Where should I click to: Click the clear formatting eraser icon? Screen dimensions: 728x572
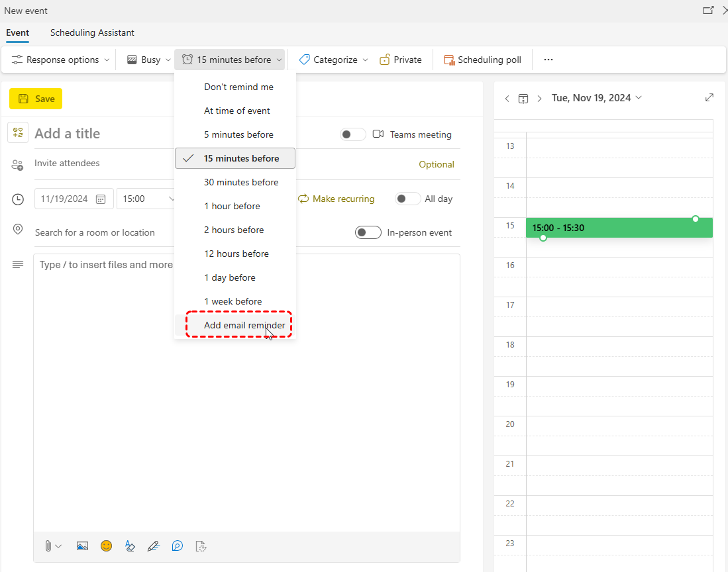tap(130, 546)
